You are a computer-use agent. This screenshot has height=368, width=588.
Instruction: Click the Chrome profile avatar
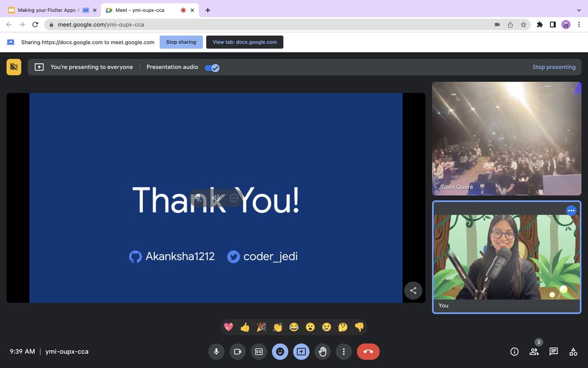click(566, 25)
